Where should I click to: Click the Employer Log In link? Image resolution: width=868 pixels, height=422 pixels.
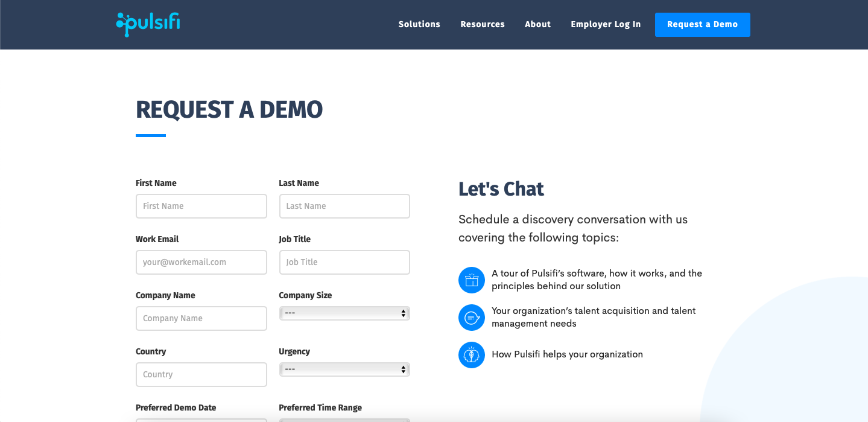pyautogui.click(x=606, y=24)
